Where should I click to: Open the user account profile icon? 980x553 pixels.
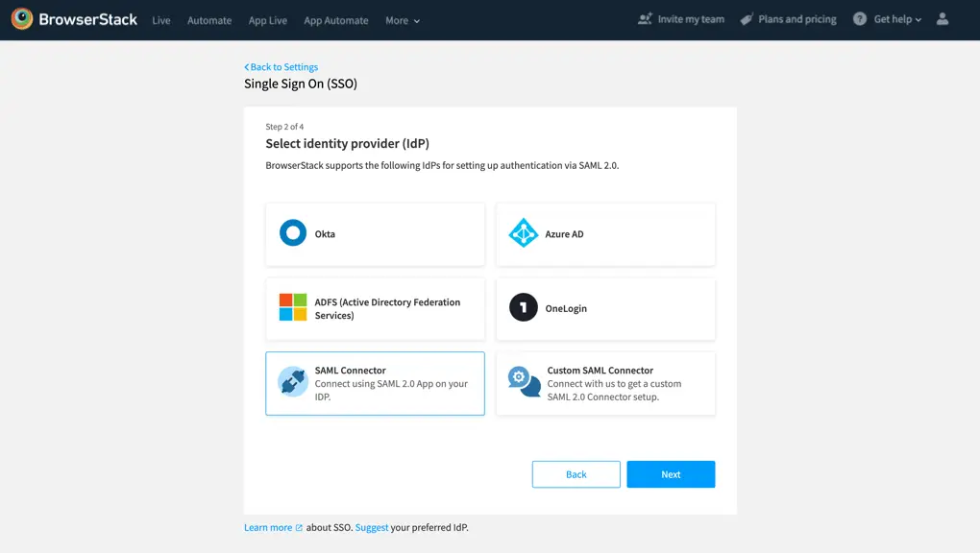pos(943,19)
